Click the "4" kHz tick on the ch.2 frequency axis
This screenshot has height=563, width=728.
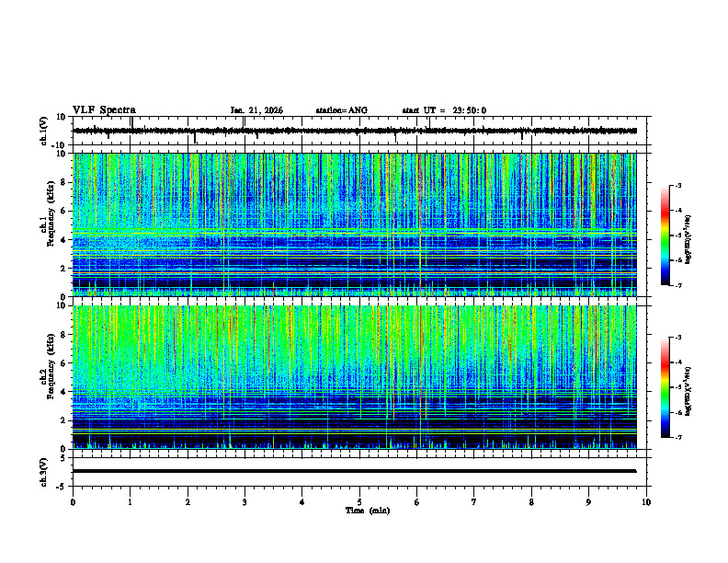64,392
